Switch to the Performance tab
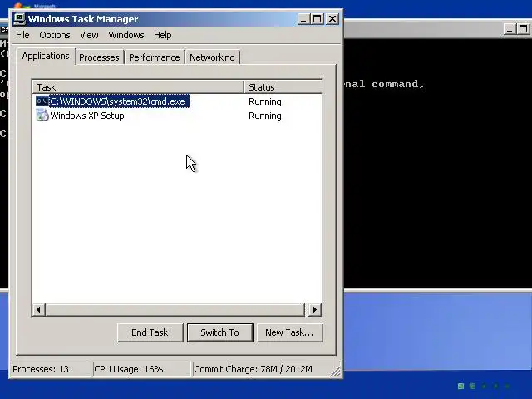This screenshot has width=532, height=399. (x=155, y=57)
